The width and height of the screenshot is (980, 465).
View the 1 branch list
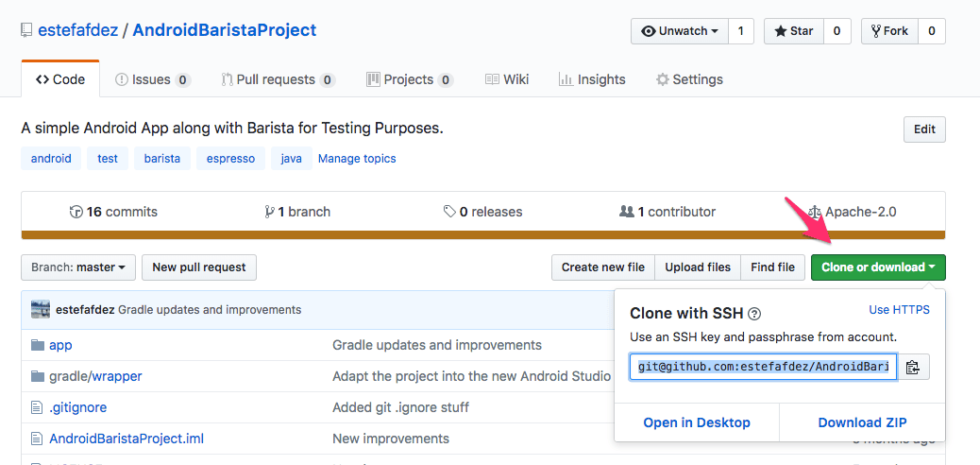[297, 212]
